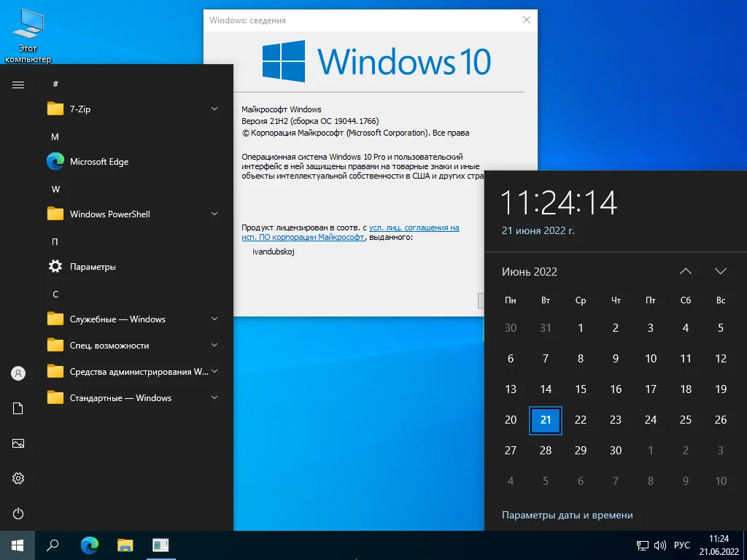Open Microsoft Edge from the Start list
Viewport: 747px width, 560px height.
(x=98, y=162)
